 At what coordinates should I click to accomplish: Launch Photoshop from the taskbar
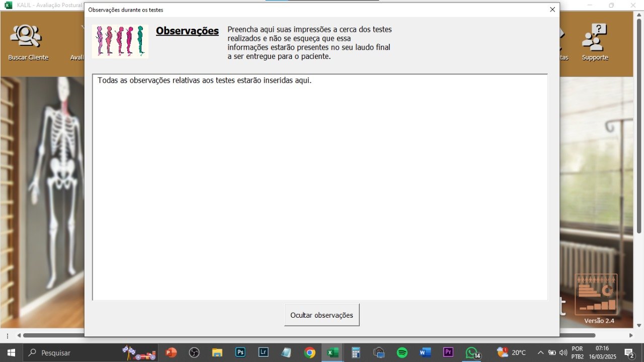240,352
